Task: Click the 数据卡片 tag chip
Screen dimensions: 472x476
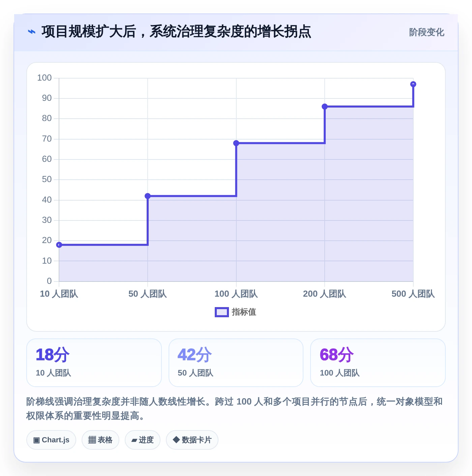Action: [192, 440]
